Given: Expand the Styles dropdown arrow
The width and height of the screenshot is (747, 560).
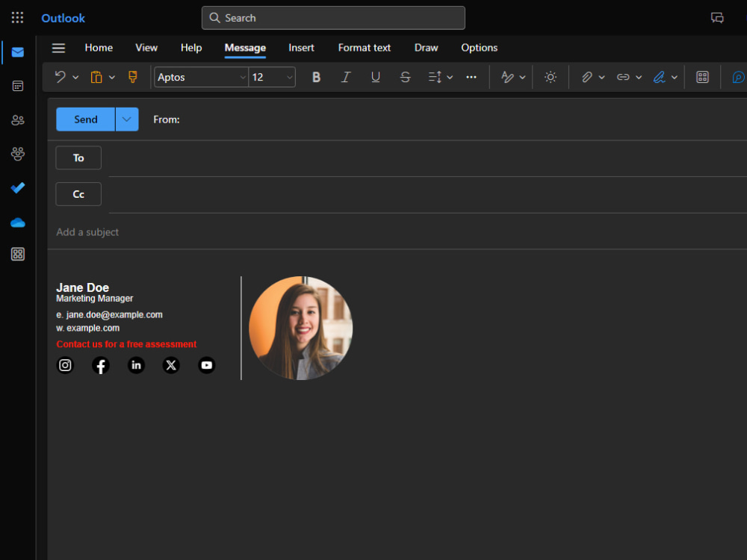Looking at the screenshot, I should [522, 77].
